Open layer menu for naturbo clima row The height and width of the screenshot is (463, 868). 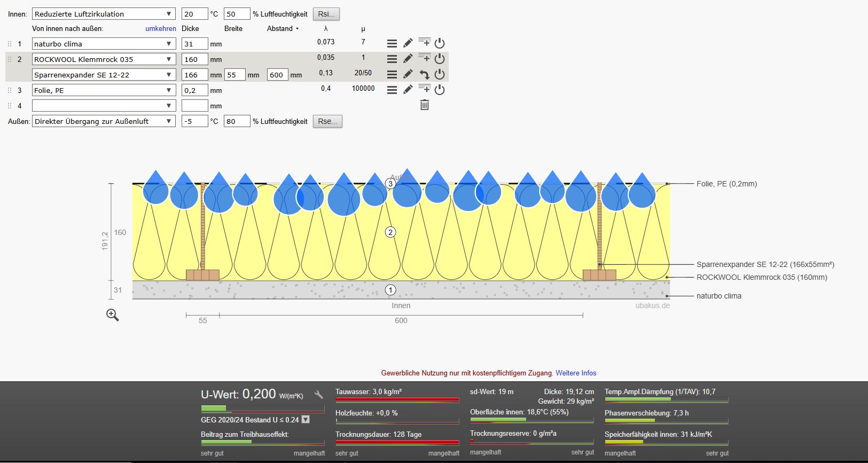click(x=392, y=43)
